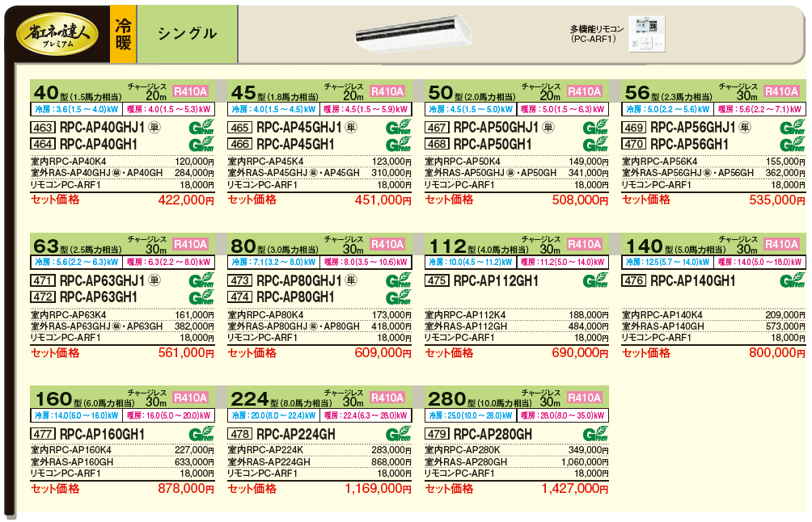This screenshot has height=522, width=812.
Task: Click the boxed index number 475
Action: [437, 280]
